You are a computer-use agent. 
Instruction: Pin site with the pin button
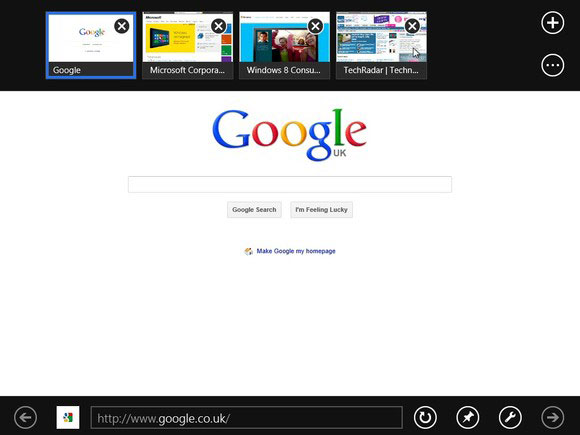coord(468,417)
